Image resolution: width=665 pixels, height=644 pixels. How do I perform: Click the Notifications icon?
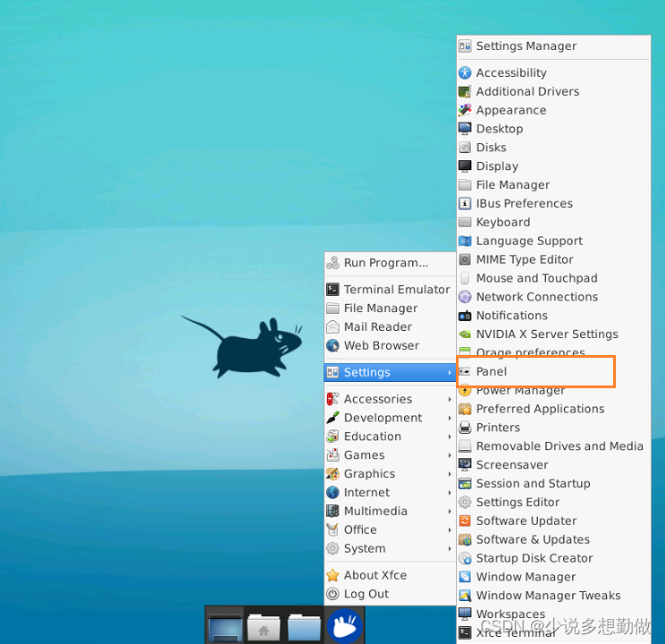pos(465,316)
